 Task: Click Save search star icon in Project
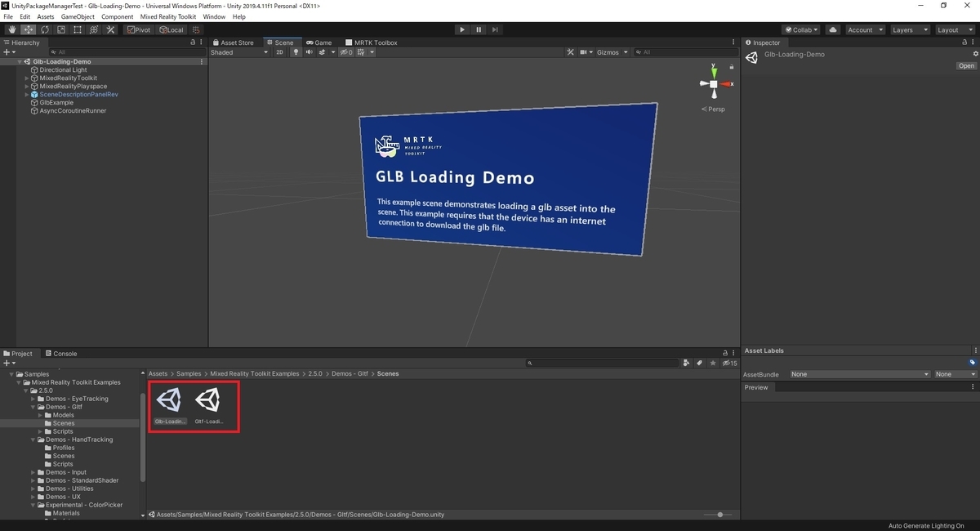click(x=713, y=363)
